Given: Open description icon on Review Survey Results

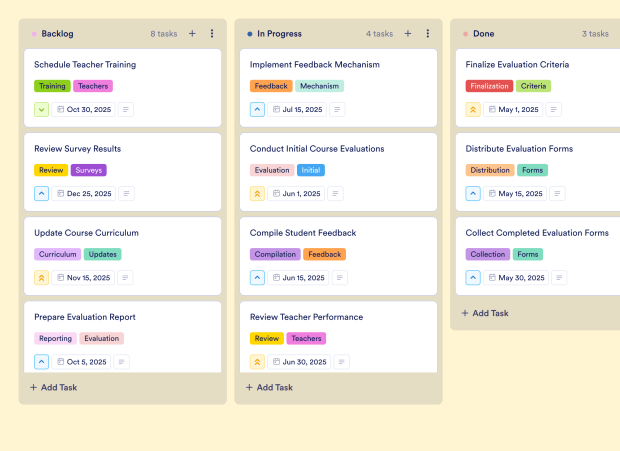Looking at the screenshot, I should (x=126, y=194).
